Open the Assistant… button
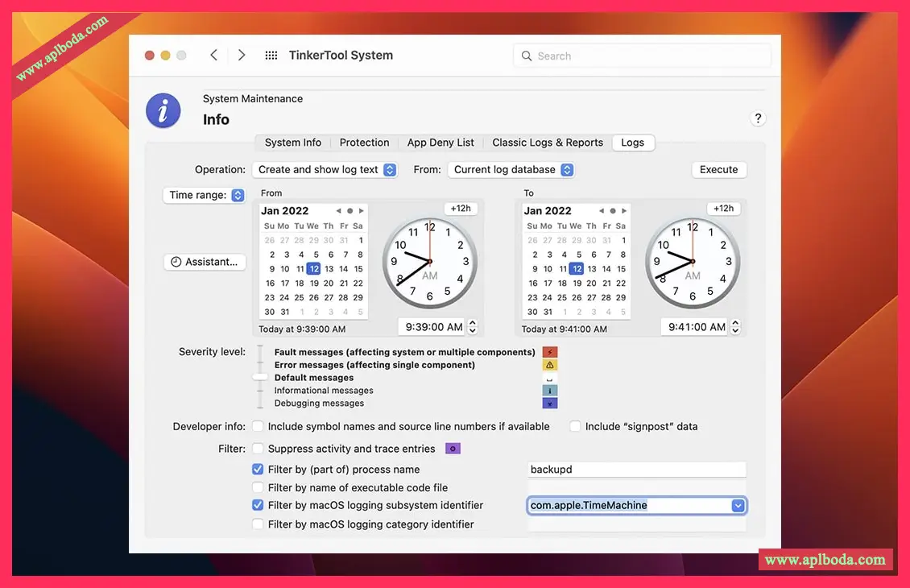This screenshot has width=910, height=588. coord(205,262)
